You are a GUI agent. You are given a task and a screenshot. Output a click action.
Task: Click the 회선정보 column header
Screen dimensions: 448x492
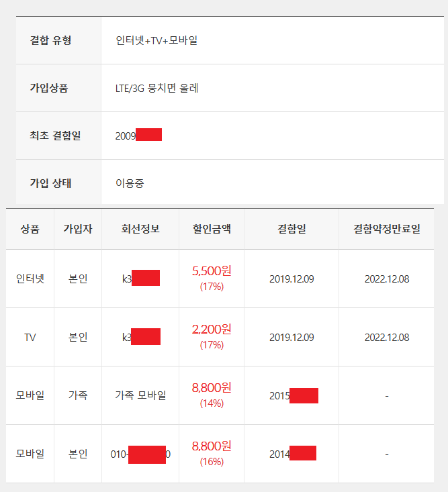140,229
